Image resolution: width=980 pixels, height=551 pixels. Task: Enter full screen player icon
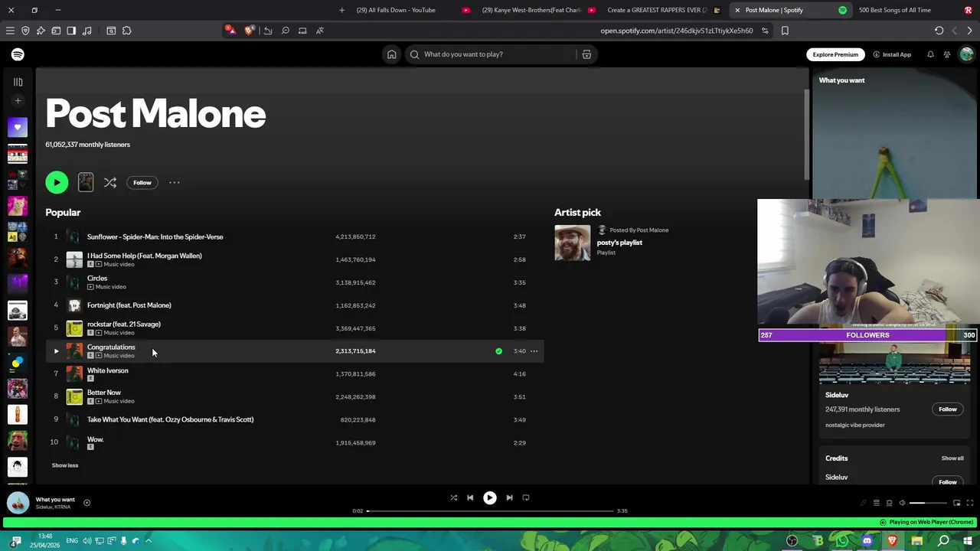[970, 503]
